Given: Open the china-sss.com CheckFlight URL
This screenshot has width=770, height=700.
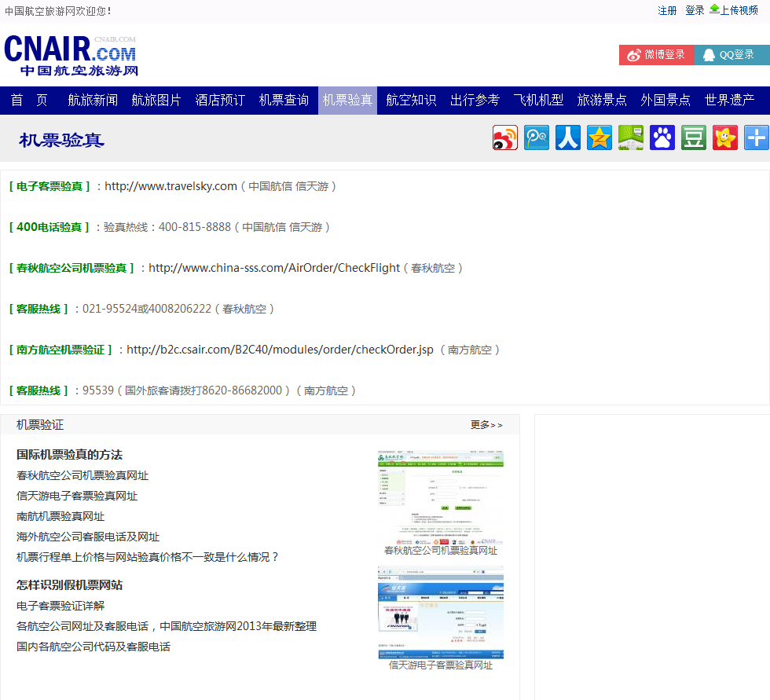Looking at the screenshot, I should [274, 268].
